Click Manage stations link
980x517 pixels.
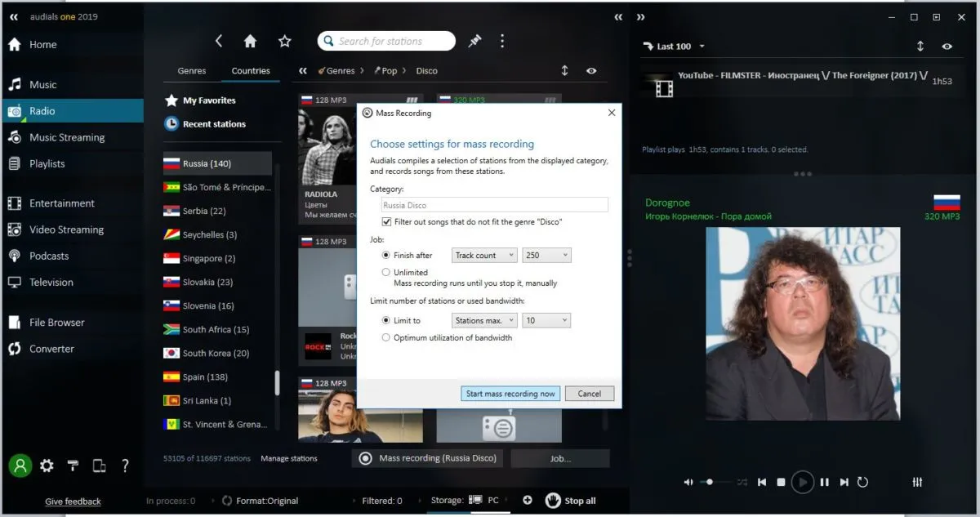289,458
